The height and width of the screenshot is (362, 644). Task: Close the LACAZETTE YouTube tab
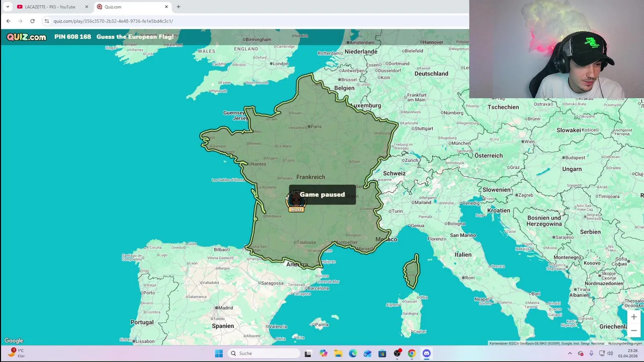coord(87,7)
